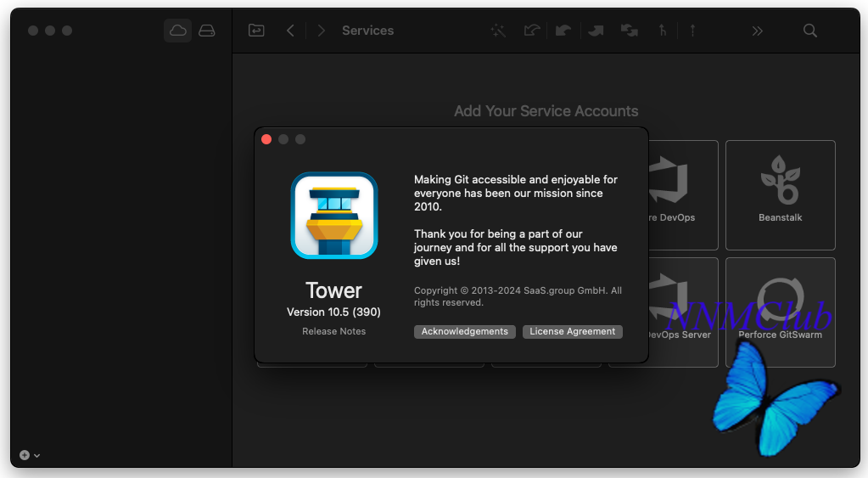Select the Beanstalk service tile

click(781, 195)
